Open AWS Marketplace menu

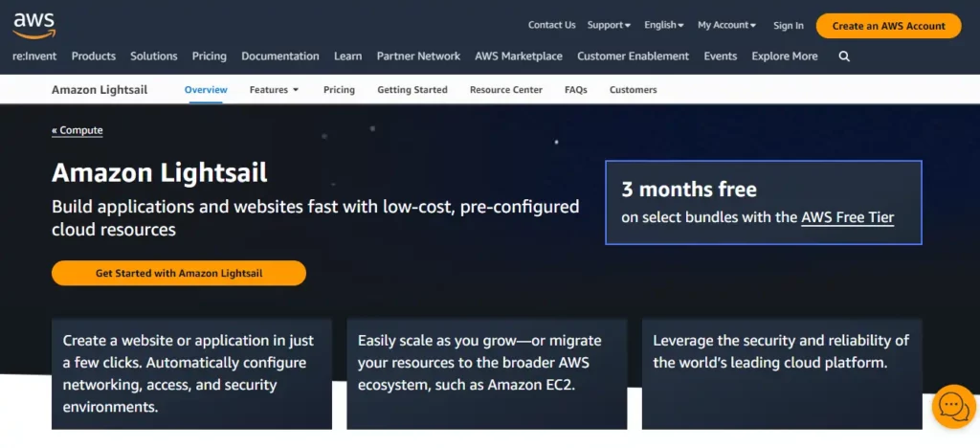(x=518, y=56)
